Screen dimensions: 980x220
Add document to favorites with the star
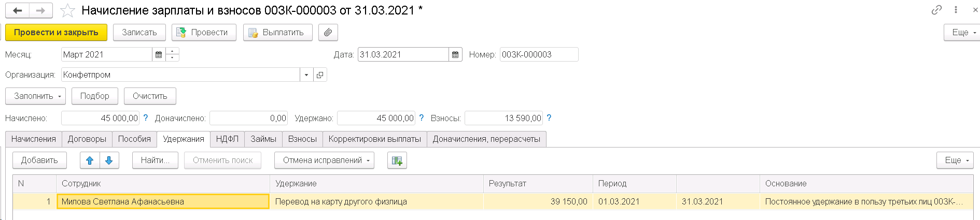tap(68, 10)
